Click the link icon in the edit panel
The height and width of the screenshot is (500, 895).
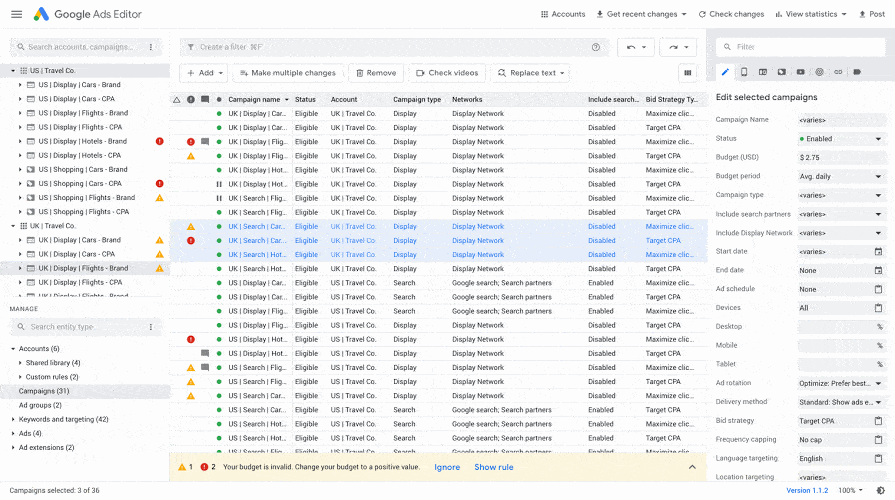838,72
